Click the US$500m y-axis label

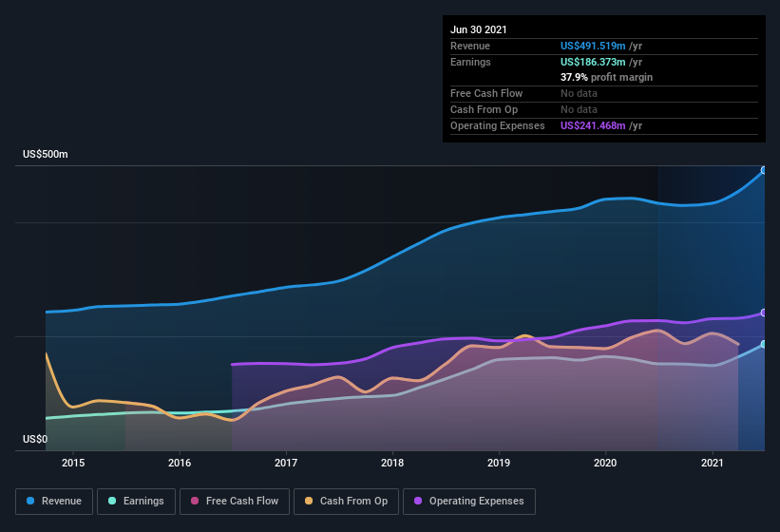pos(46,154)
